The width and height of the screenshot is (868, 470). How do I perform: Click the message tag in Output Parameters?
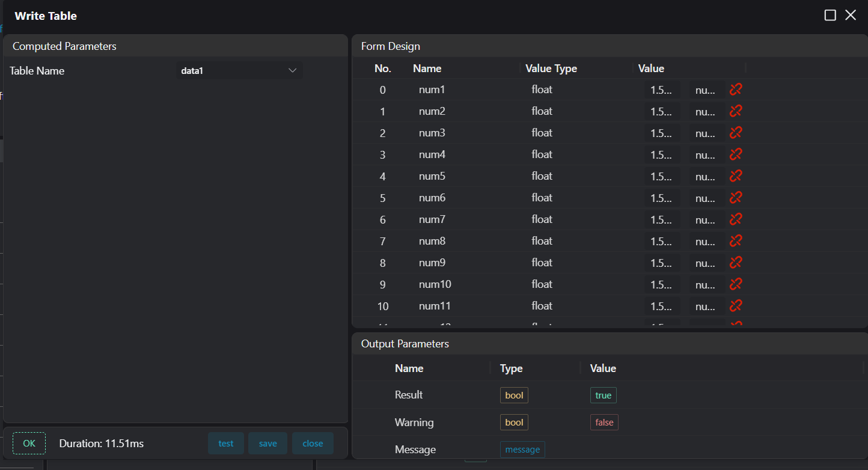tap(522, 450)
